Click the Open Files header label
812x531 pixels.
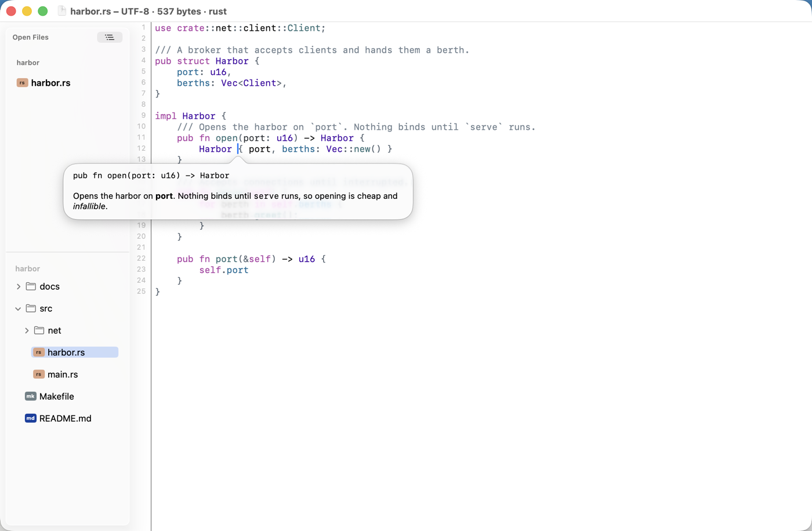tap(31, 37)
